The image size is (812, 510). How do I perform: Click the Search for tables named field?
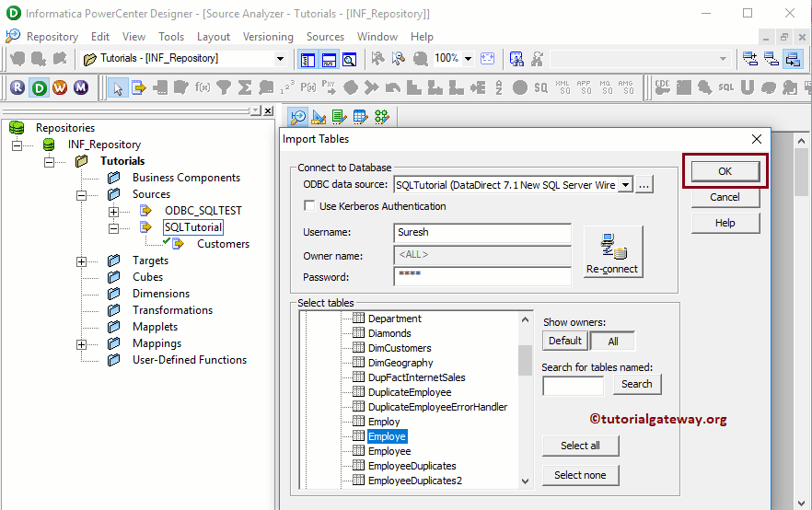[x=573, y=386]
